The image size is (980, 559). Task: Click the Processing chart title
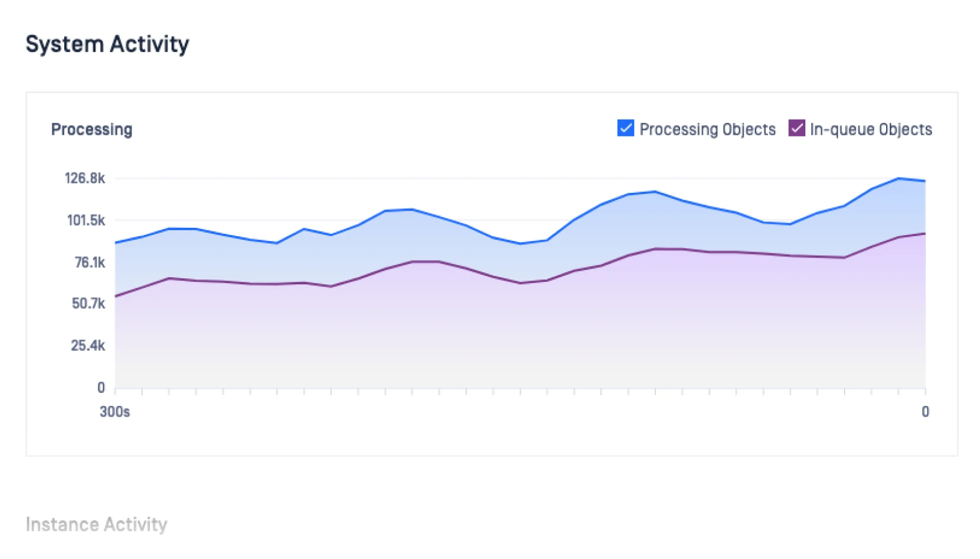tap(91, 129)
